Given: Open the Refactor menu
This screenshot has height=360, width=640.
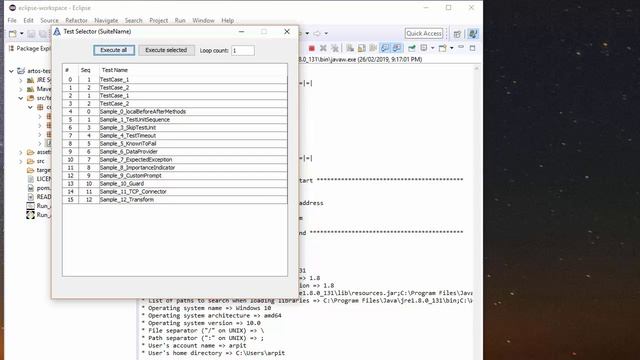Looking at the screenshot, I should coord(76,20).
